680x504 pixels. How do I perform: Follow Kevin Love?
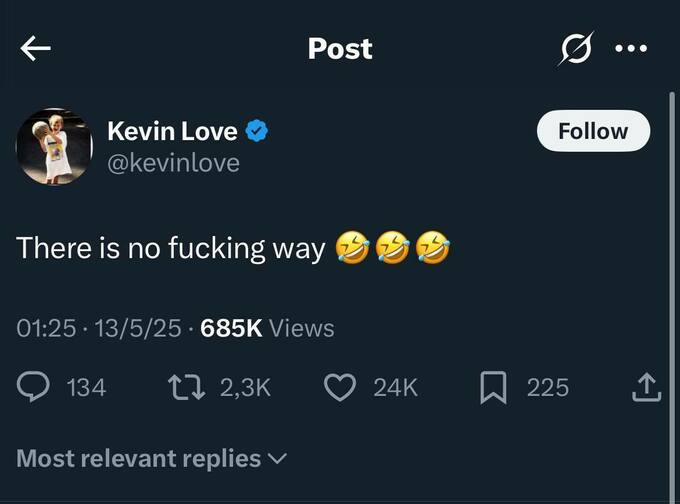[593, 131]
